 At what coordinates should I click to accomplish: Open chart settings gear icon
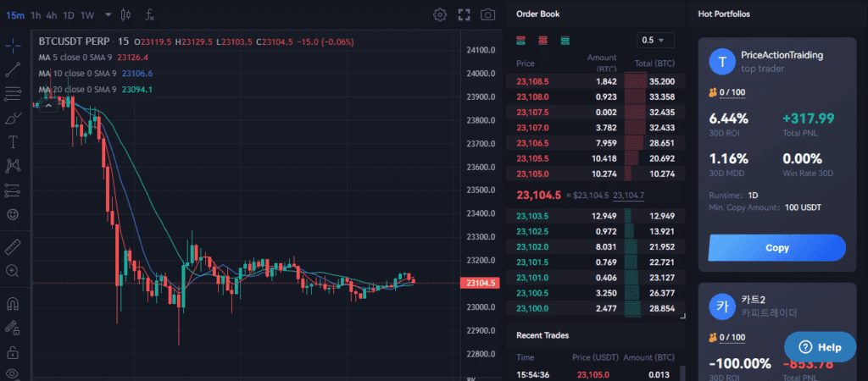tap(440, 15)
